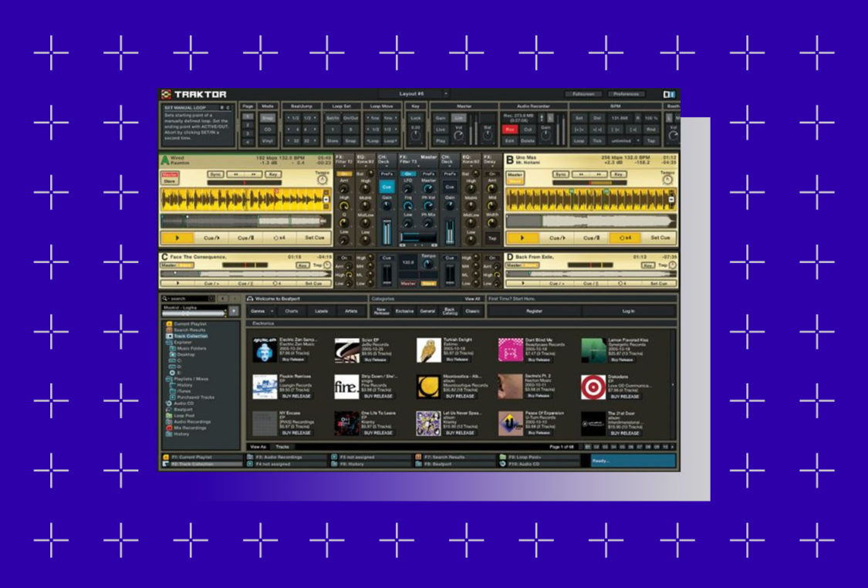Click Buy Release under Sciex EP
Screen dimensions: 868x588
(x=374, y=360)
